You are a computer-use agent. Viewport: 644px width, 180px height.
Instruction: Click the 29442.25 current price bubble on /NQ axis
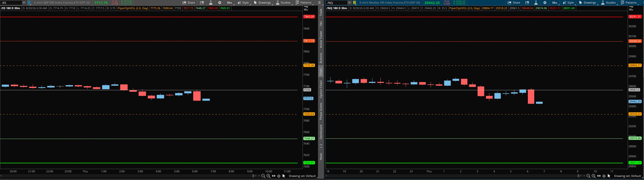(x=635, y=101)
